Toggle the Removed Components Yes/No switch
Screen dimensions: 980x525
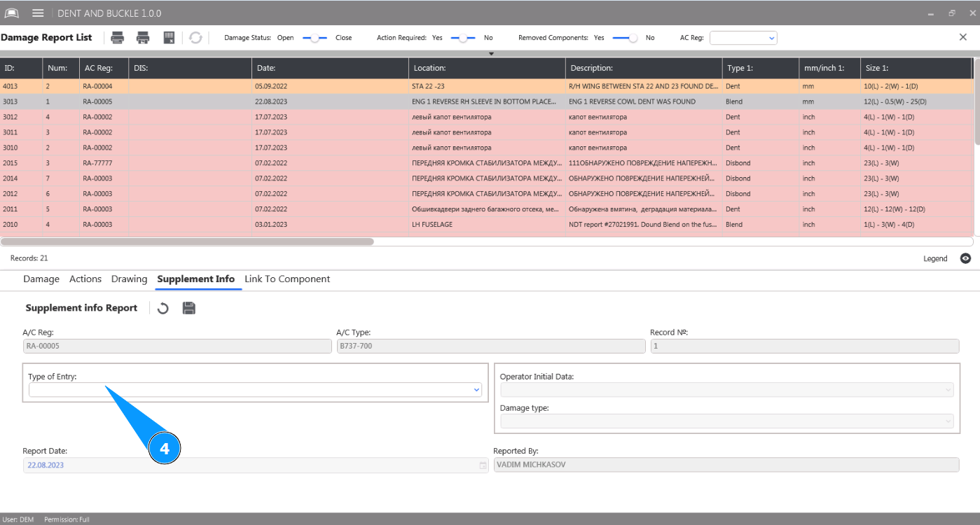pos(625,38)
